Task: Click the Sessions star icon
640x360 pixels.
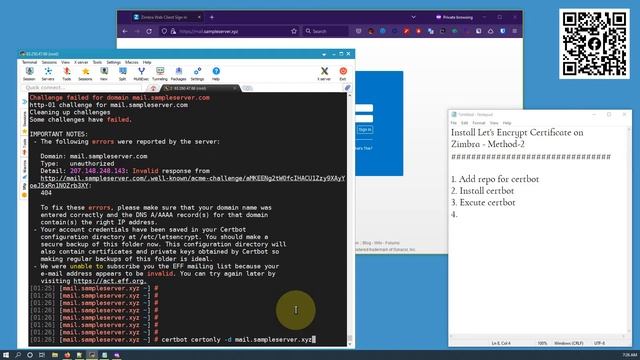Action: 85,73
